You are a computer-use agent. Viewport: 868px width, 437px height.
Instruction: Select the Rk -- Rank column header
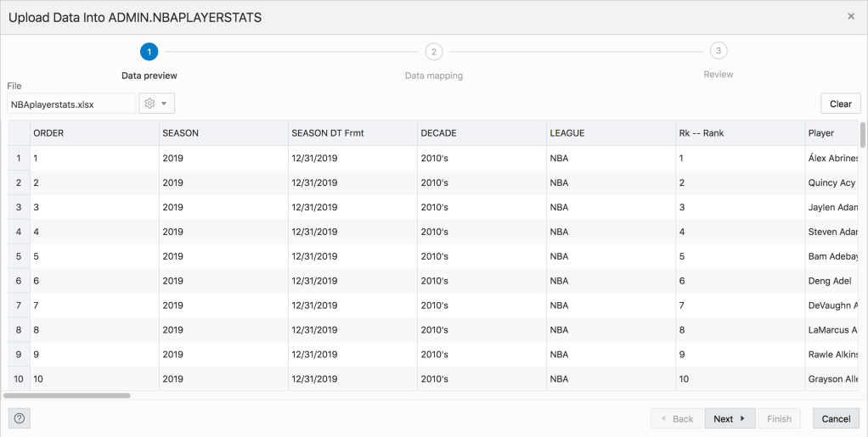740,133
